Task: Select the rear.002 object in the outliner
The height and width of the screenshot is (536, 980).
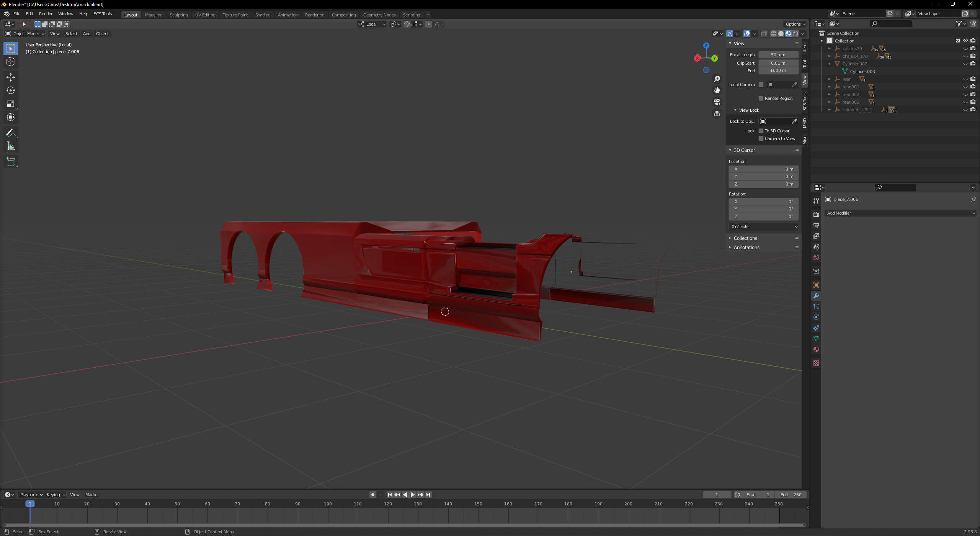Action: (851, 94)
